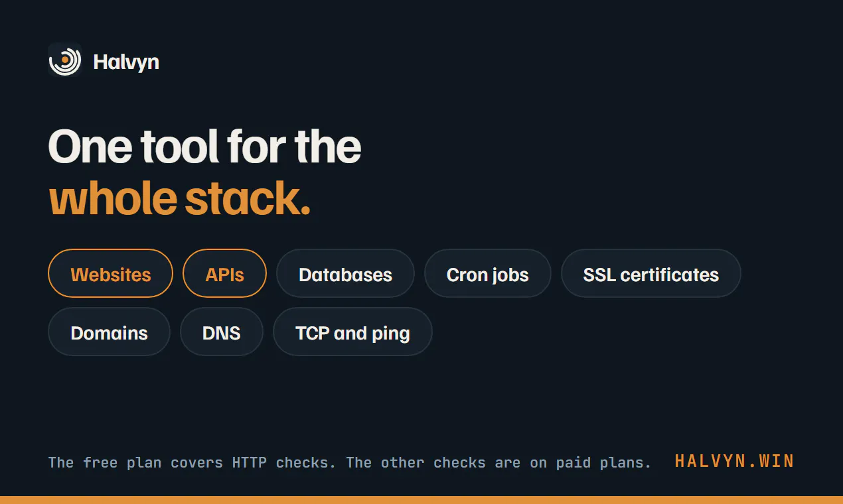Enable the Databases chip

tap(345, 273)
